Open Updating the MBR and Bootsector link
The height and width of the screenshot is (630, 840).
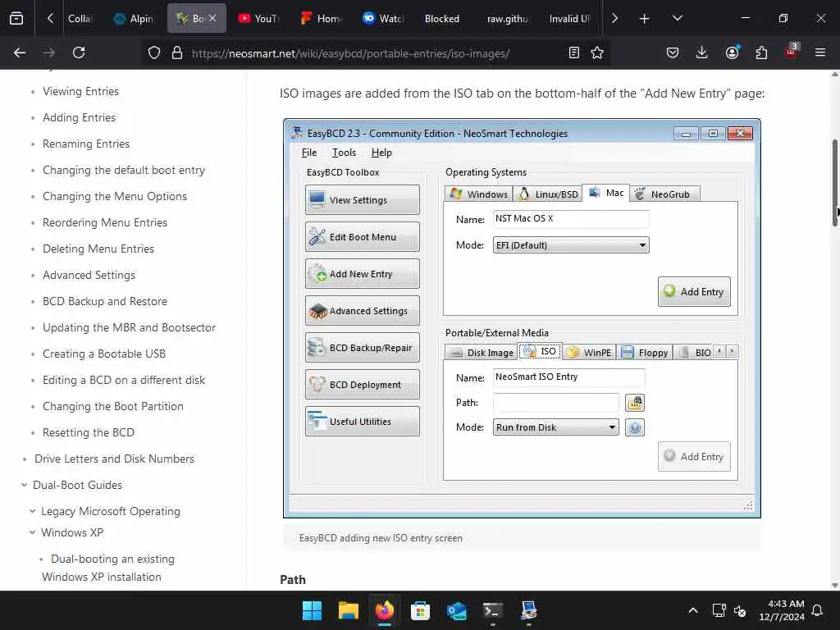129,328
